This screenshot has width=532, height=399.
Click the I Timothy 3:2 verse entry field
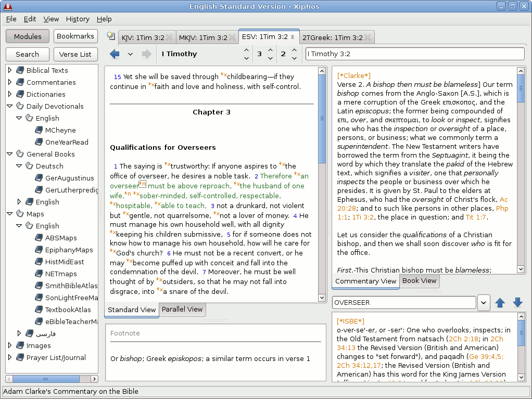[x=415, y=54]
